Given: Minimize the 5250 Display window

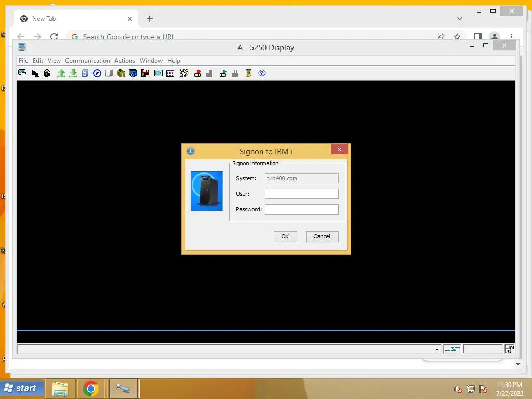Looking at the screenshot, I should [x=471, y=46].
